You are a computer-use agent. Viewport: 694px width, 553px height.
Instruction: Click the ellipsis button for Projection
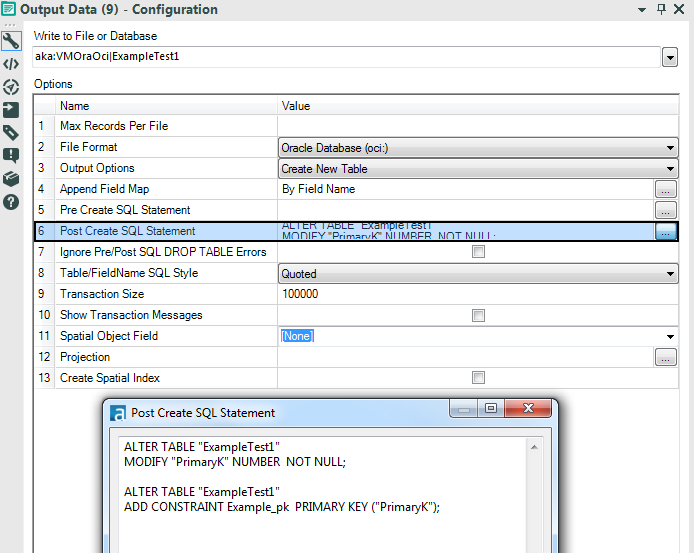point(665,357)
